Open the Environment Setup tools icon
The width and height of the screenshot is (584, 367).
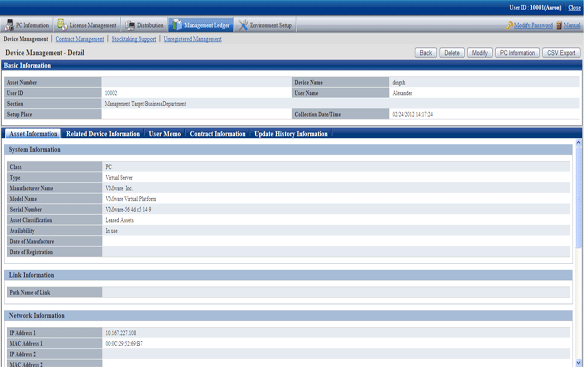coord(243,25)
